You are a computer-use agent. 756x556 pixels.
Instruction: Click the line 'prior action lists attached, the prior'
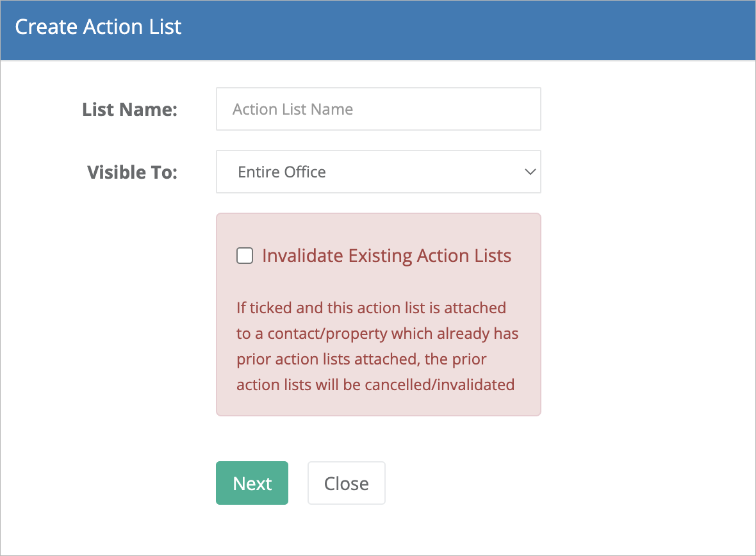[361, 359]
